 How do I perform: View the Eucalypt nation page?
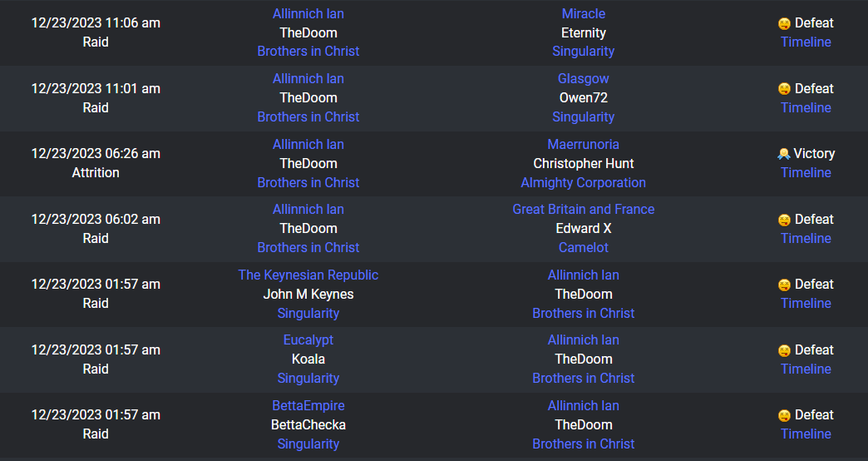point(308,340)
